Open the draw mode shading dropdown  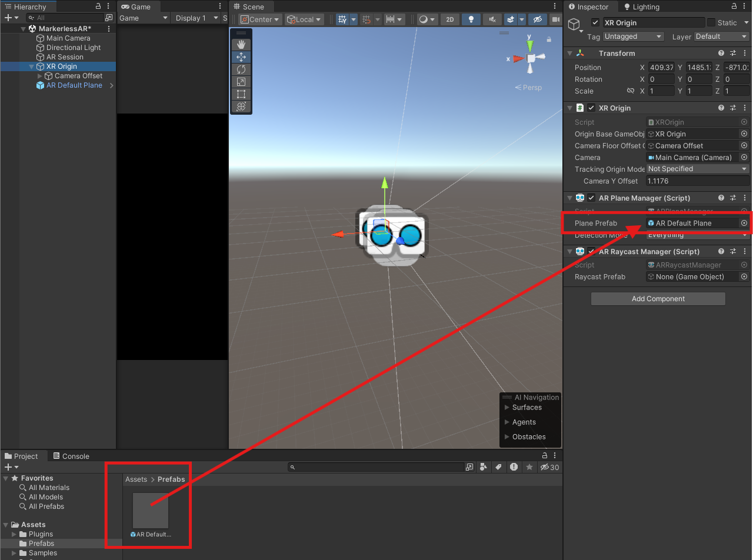pos(427,19)
